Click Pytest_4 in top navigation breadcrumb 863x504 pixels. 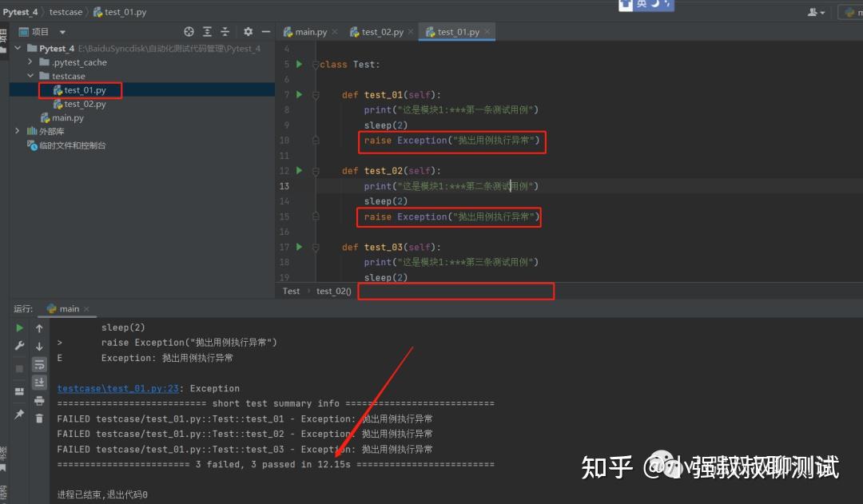pos(20,12)
